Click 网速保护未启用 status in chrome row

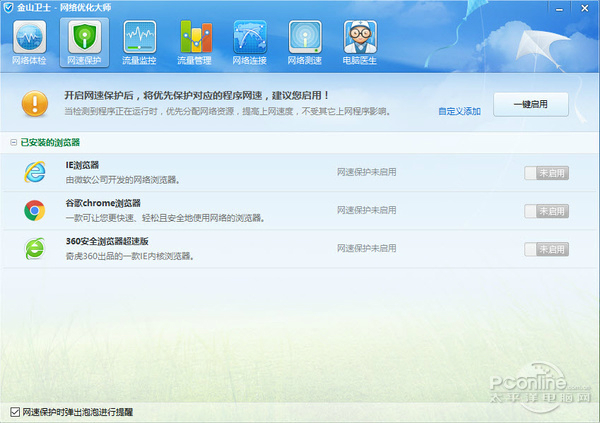coord(366,210)
